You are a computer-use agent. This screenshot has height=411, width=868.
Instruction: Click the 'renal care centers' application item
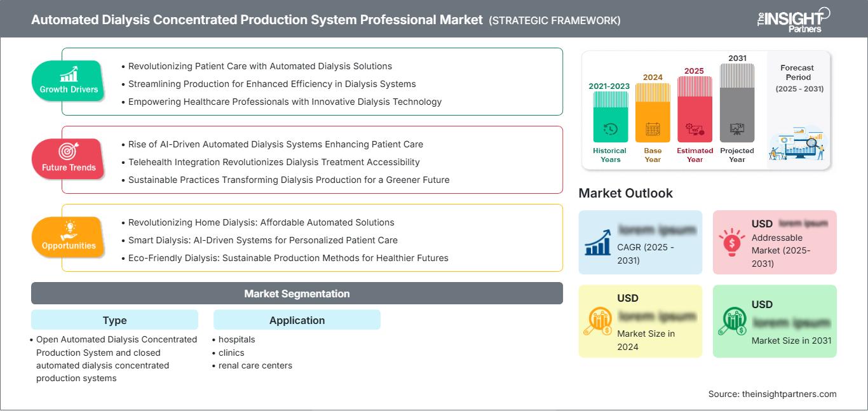tap(255, 365)
